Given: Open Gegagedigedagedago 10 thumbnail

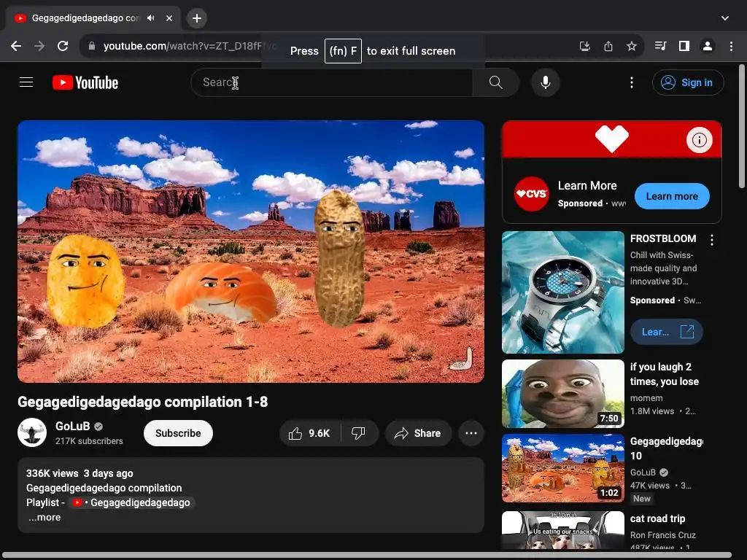Looking at the screenshot, I should point(563,468).
